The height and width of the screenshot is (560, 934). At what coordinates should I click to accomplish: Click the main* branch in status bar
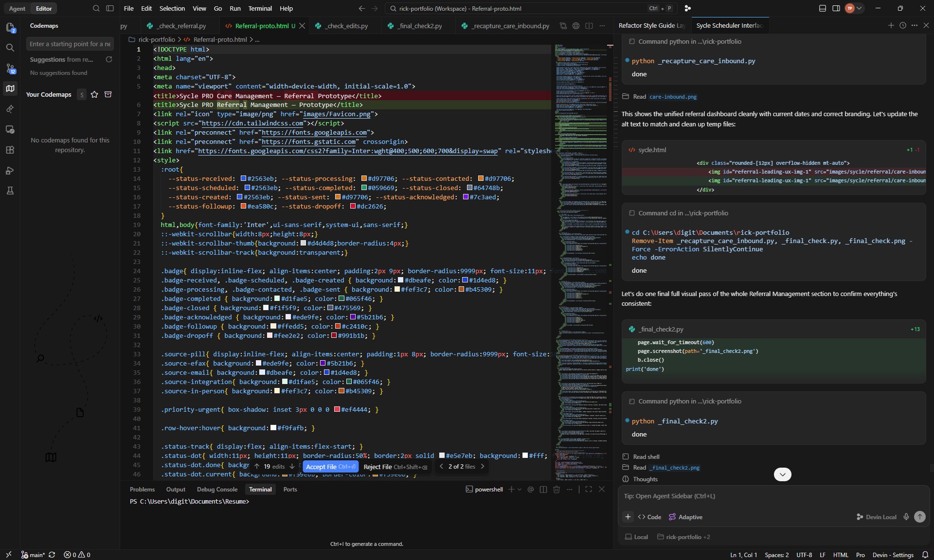click(33, 555)
